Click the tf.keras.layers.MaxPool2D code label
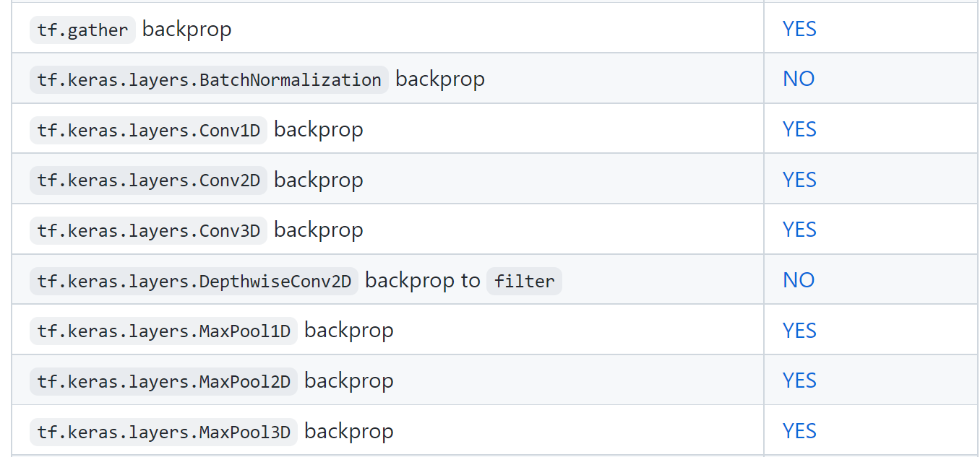980x457 pixels. 163,382
